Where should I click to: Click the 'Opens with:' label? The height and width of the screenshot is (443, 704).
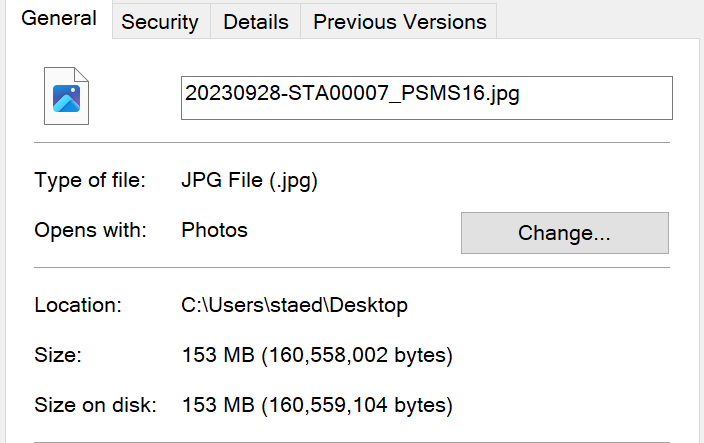(x=90, y=230)
